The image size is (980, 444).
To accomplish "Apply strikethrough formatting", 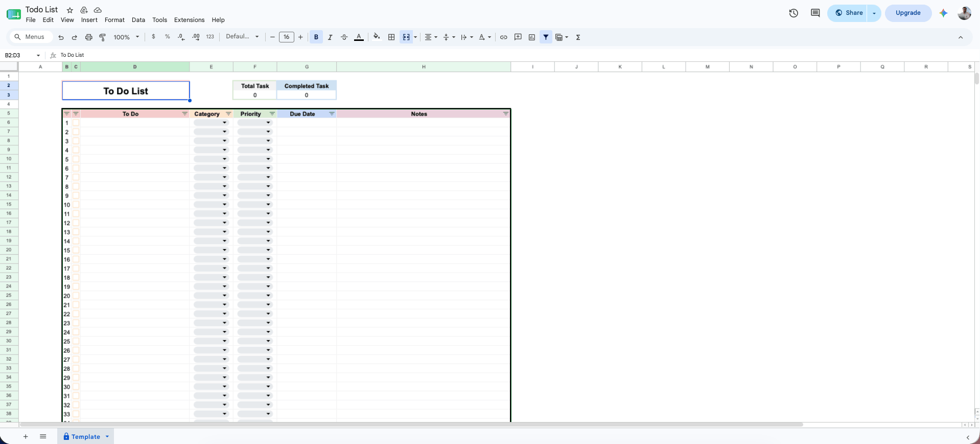I will tap(344, 37).
